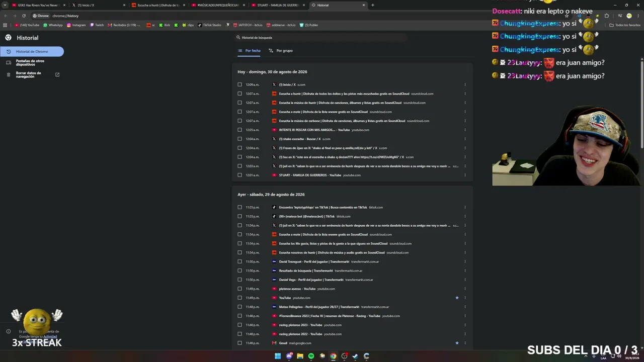Select checkbox for 'David Trezeguet' Transfermarkt entry
The image size is (644, 362).
(x=239, y=261)
